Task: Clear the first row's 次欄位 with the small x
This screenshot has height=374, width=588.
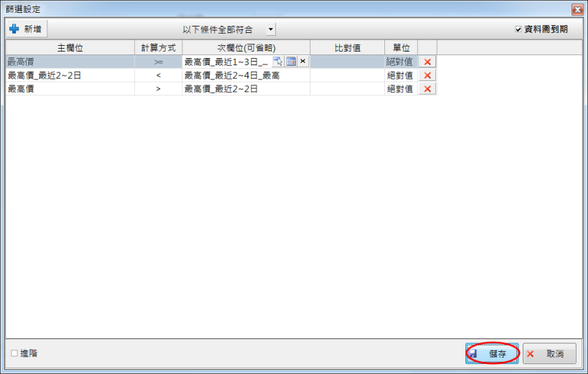Action: pos(303,62)
